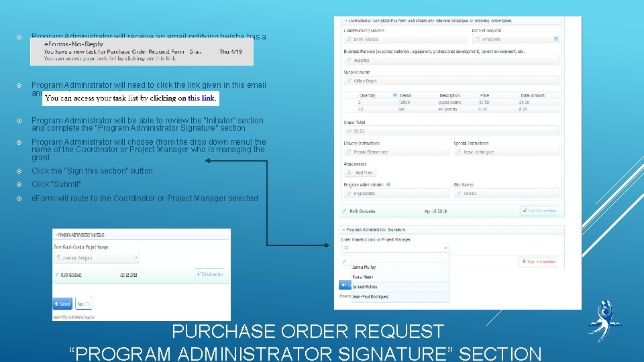Open the eForms-No-Reply email notification
644x362 pixels.
142,52
